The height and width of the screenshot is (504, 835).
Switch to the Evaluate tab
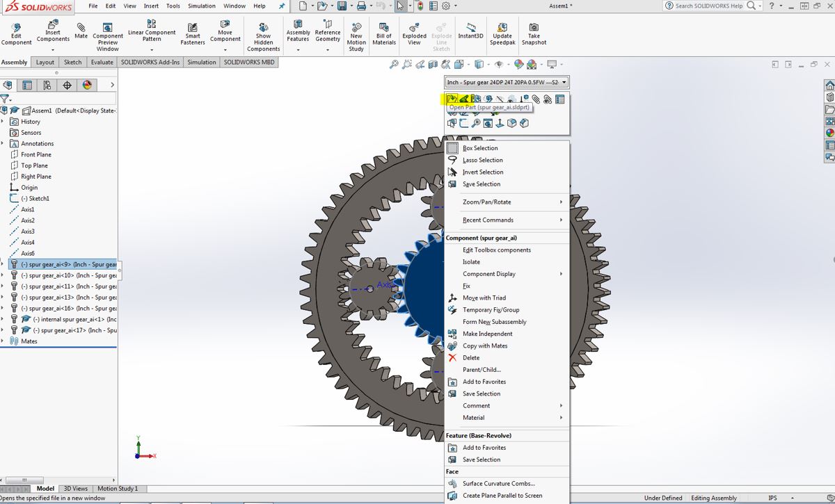102,62
